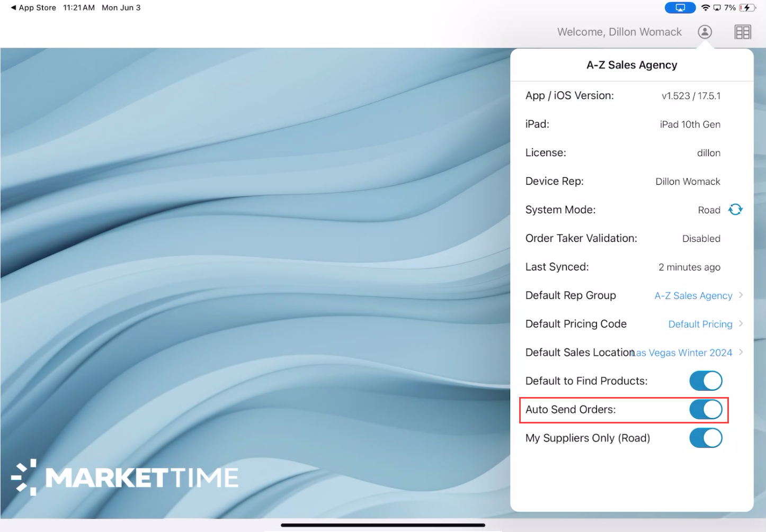Tap the Welcome, Dillon Womack text
The height and width of the screenshot is (532, 766).
click(x=619, y=32)
